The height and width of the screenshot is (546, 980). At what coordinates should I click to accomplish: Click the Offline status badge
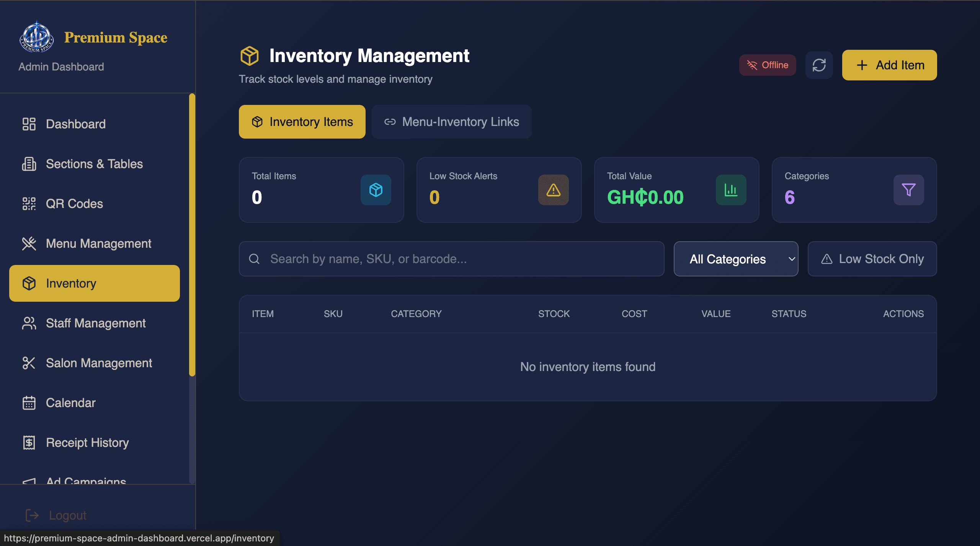click(x=768, y=65)
